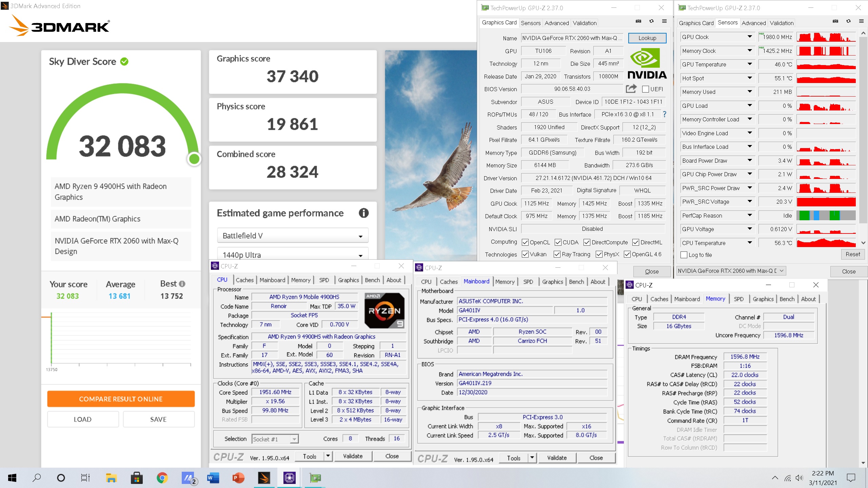Open taskbar Search icon
The width and height of the screenshot is (868, 488).
click(x=37, y=478)
